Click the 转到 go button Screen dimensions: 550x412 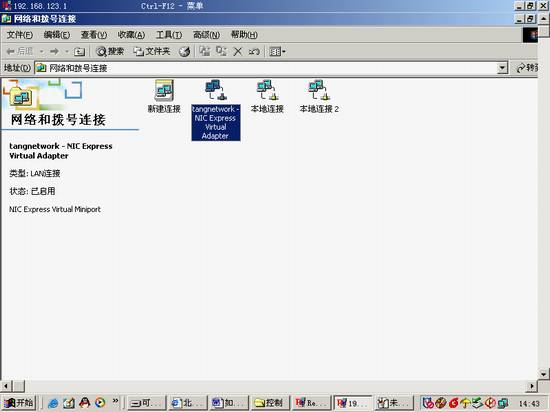pos(527,68)
